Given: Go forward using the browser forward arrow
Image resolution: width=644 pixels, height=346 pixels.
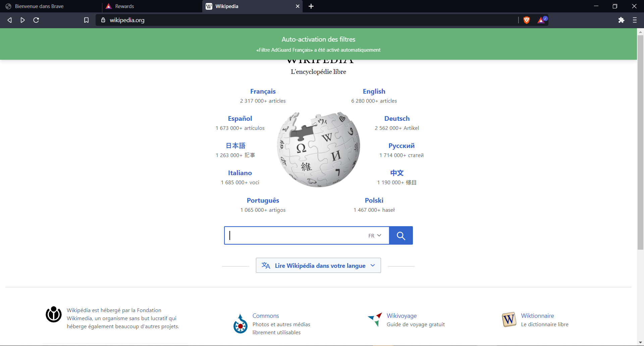Looking at the screenshot, I should 22,20.
